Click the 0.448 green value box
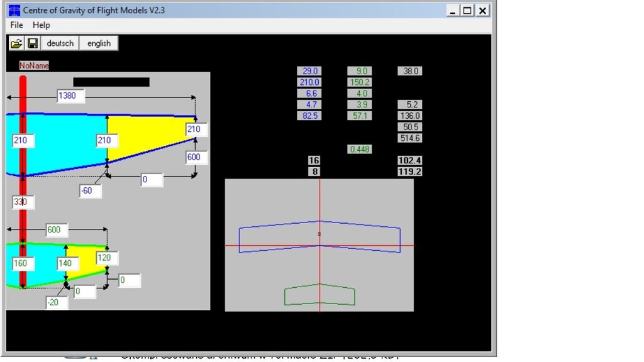The width and height of the screenshot is (644, 362). point(359,150)
